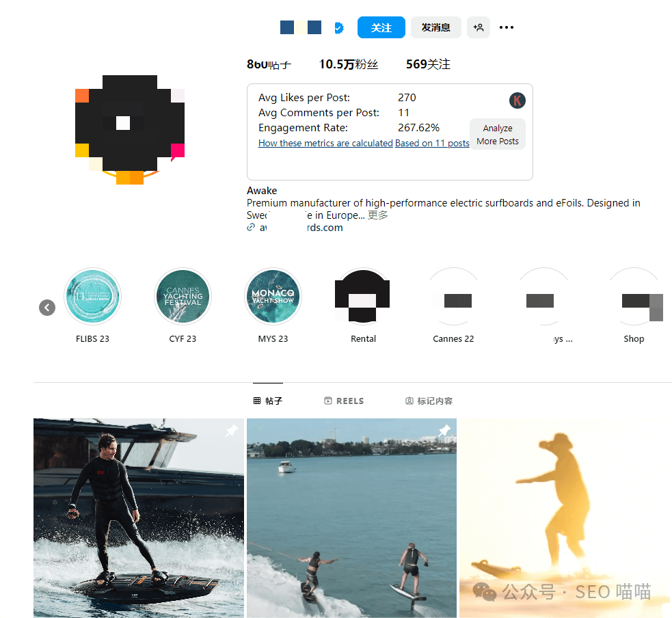Click Analyze More Posts button
672x618 pixels.
[x=498, y=135]
